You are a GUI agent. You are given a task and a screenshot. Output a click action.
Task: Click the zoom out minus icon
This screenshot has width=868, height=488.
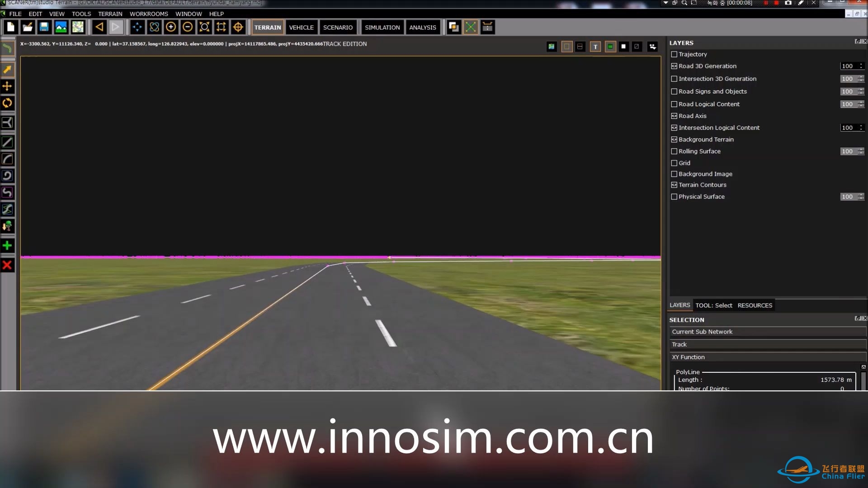click(188, 27)
